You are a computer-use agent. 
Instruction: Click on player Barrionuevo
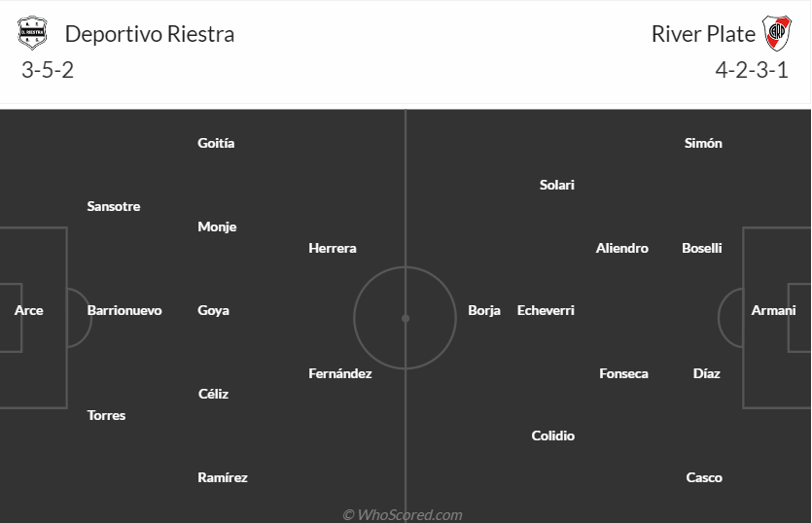124,311
